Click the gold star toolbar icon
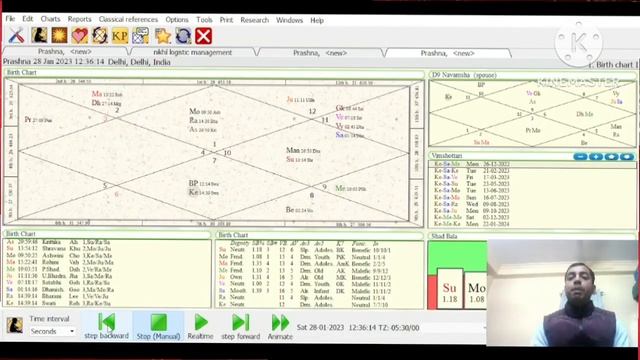640x360 pixels. pyautogui.click(x=162, y=36)
